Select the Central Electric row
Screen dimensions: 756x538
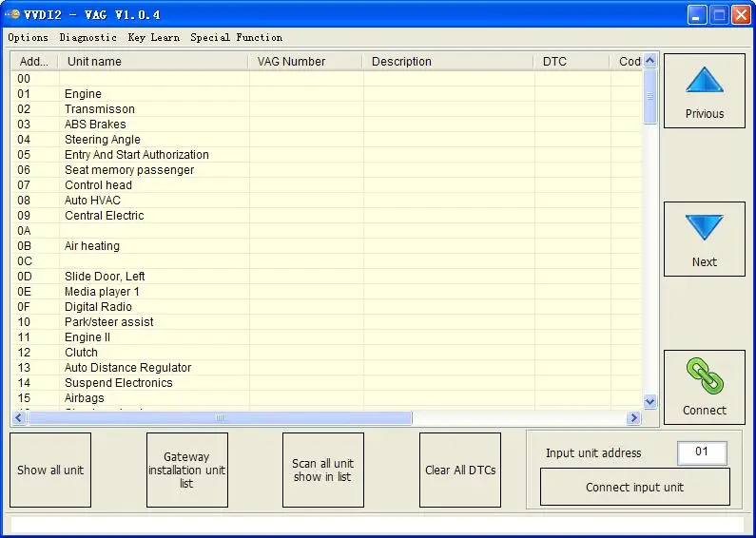(327, 216)
